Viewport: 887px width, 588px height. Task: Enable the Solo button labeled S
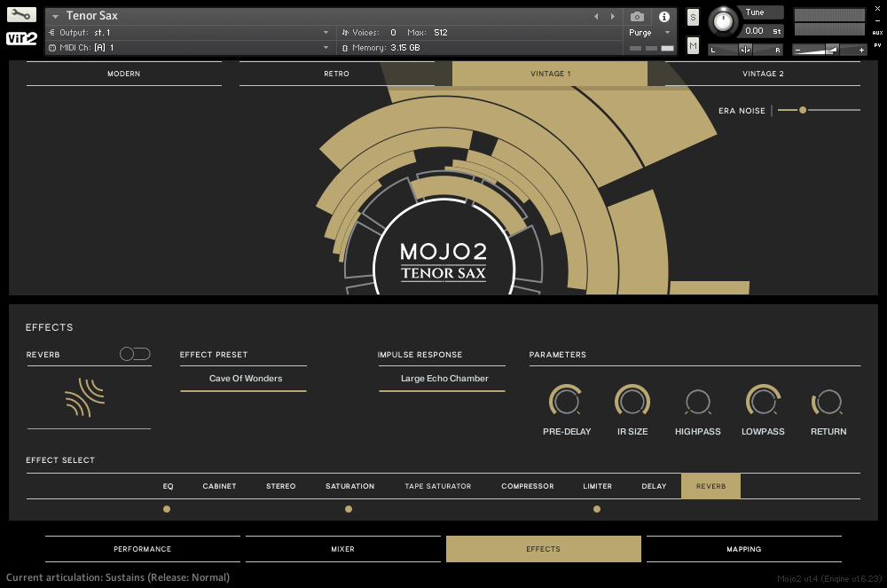click(692, 17)
